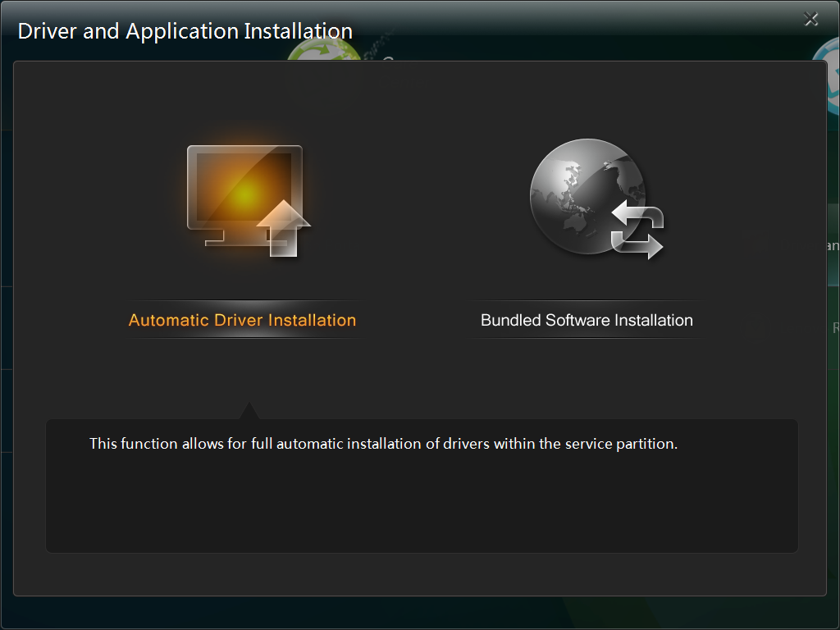The image size is (840, 630).
Task: Click the tooltip pointer triangle above the description
Action: tap(249, 411)
